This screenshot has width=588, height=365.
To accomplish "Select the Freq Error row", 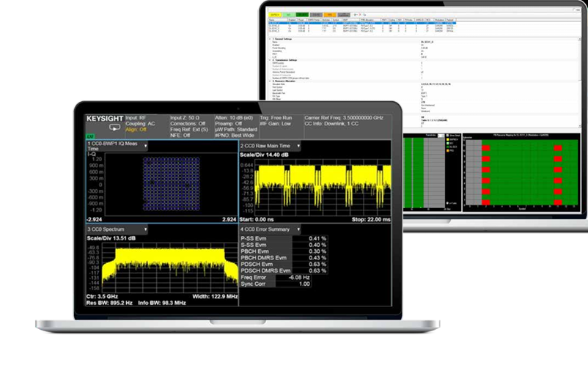I will coord(276,278).
